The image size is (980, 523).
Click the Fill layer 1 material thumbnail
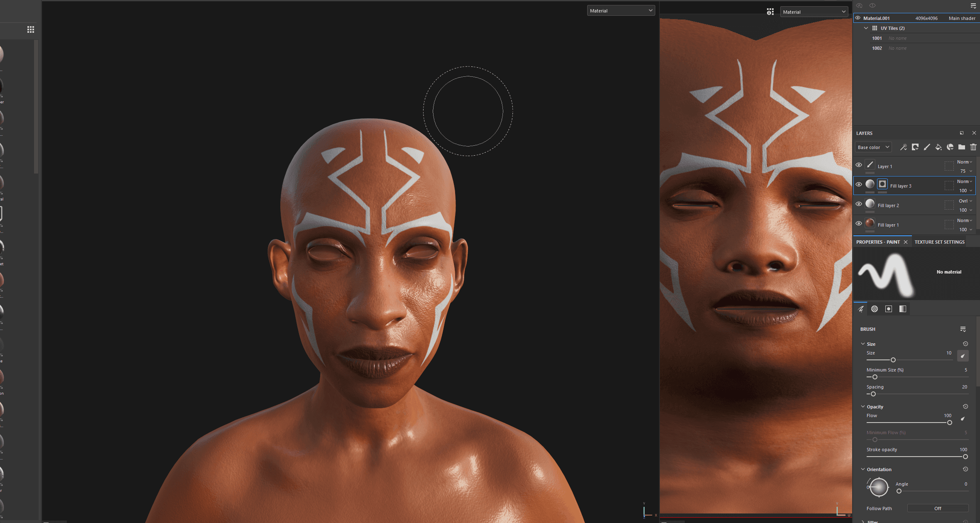pos(870,223)
